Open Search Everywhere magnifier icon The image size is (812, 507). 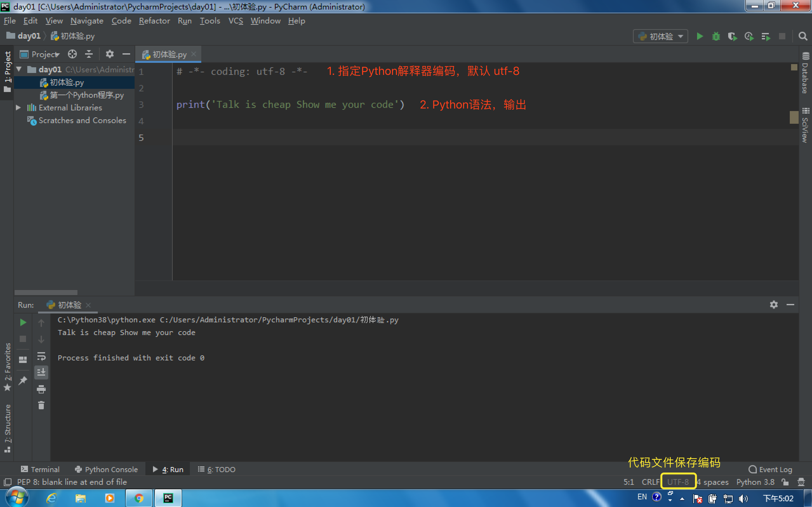click(x=802, y=36)
